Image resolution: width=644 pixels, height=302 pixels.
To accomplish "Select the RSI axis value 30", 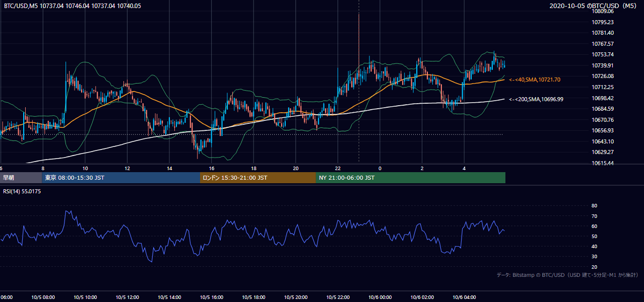I will click(x=594, y=257).
